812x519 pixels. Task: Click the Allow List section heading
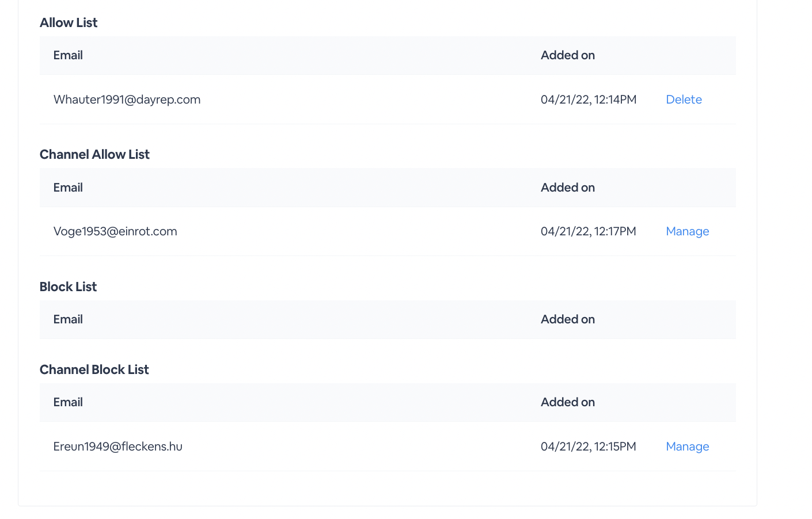(x=69, y=22)
